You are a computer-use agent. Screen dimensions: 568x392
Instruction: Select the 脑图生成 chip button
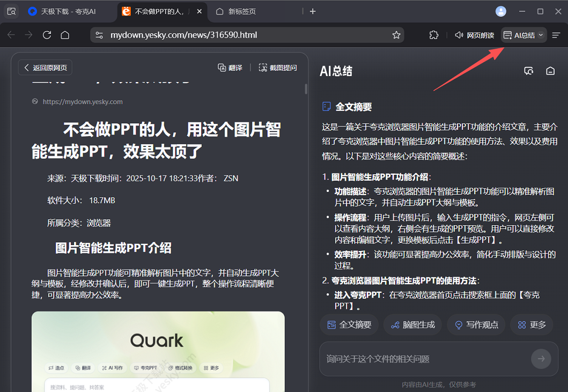[x=412, y=324]
